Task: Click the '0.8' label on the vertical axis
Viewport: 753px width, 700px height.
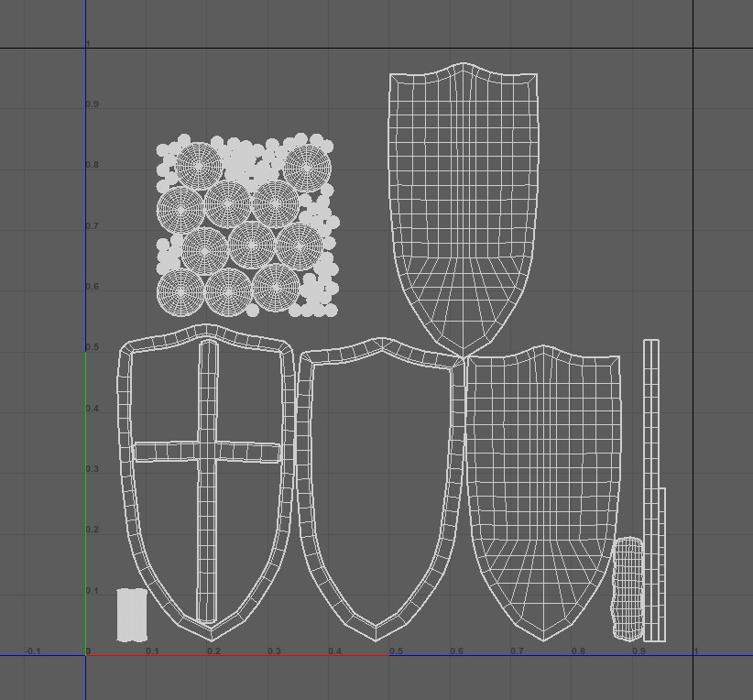Action: 93,165
